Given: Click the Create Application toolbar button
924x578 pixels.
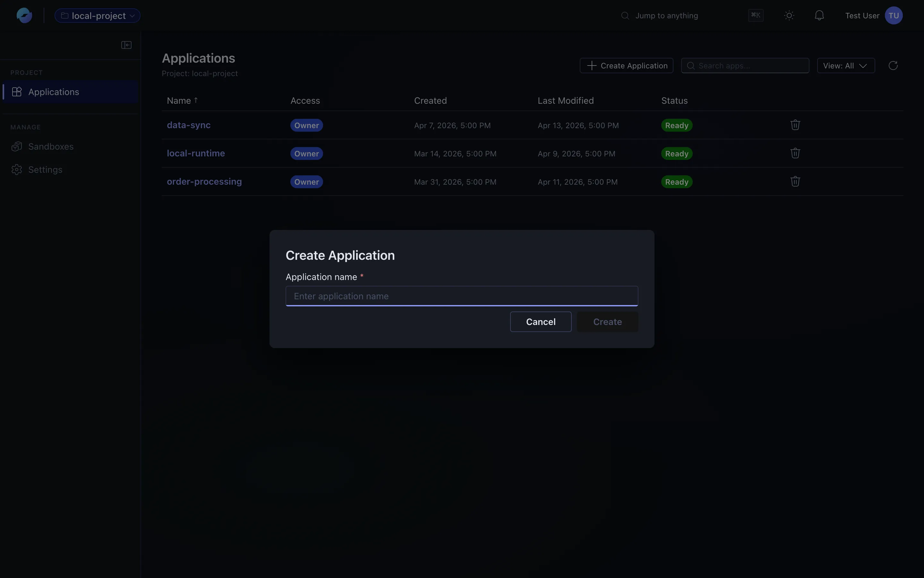Looking at the screenshot, I should 626,66.
